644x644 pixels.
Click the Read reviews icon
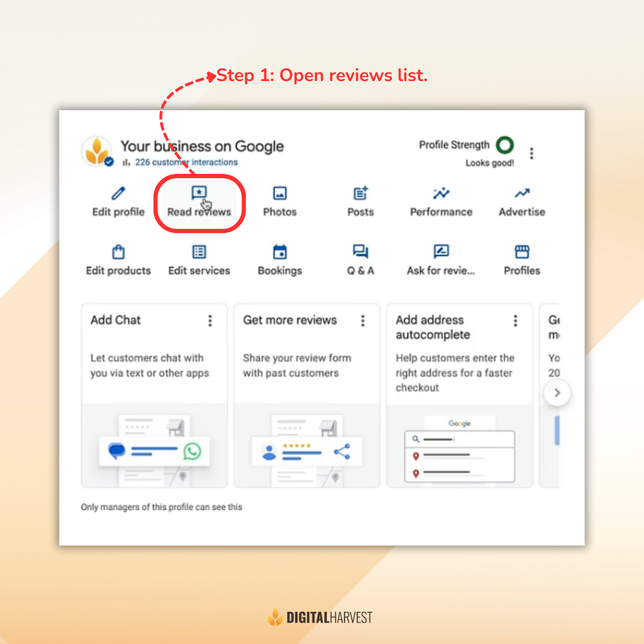point(199,193)
